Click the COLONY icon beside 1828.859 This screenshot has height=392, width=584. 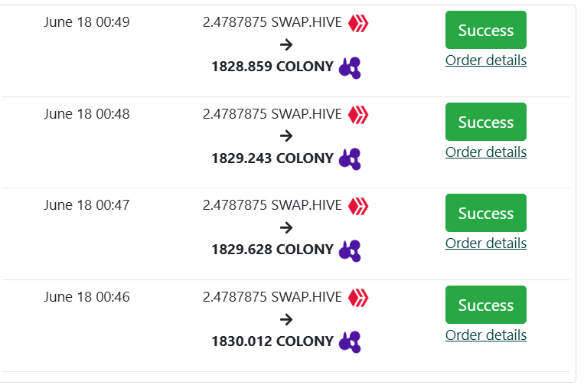(x=350, y=68)
